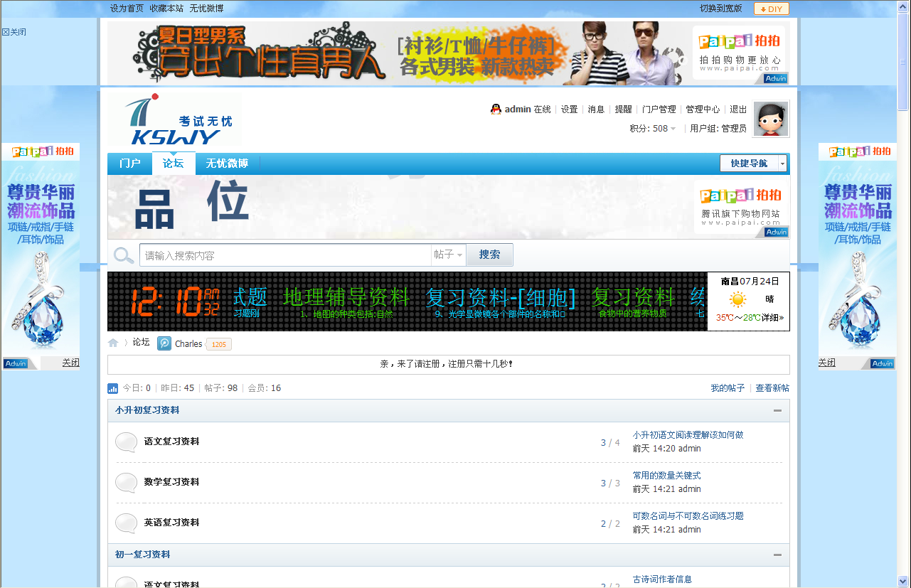Select the 论坛 navigation tab
Screen dimensions: 911x588
point(174,164)
